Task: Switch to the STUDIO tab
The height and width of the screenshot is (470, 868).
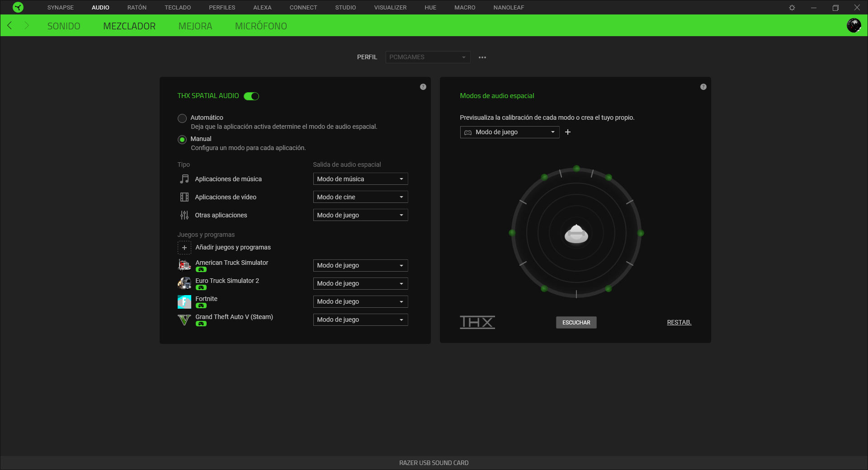Action: pyautogui.click(x=345, y=8)
